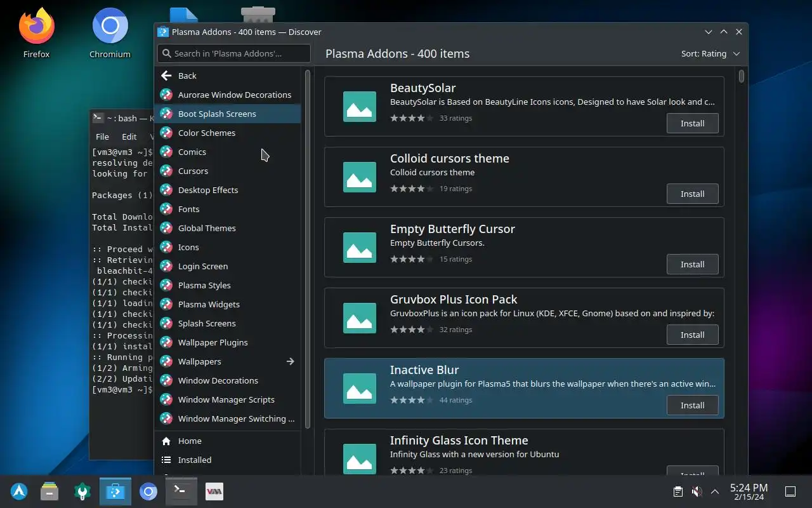Viewport: 812px width, 508px height.
Task: Select Plasma Widgets category
Action: tap(228, 304)
